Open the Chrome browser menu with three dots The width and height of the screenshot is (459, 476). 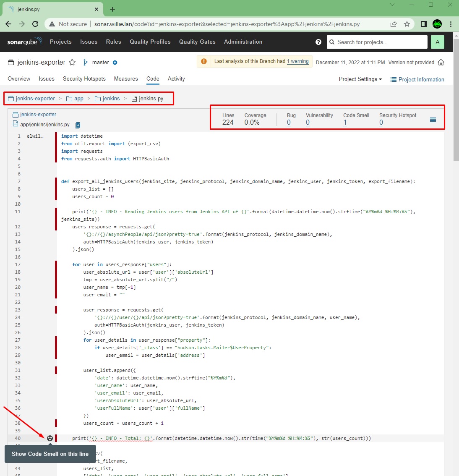(451, 24)
